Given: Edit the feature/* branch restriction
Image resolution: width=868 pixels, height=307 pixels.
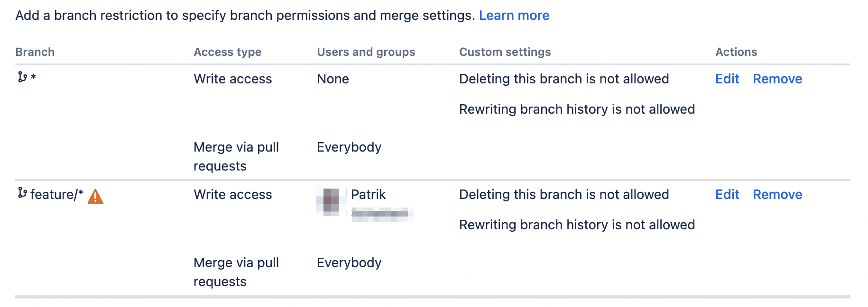Looking at the screenshot, I should click(727, 194).
